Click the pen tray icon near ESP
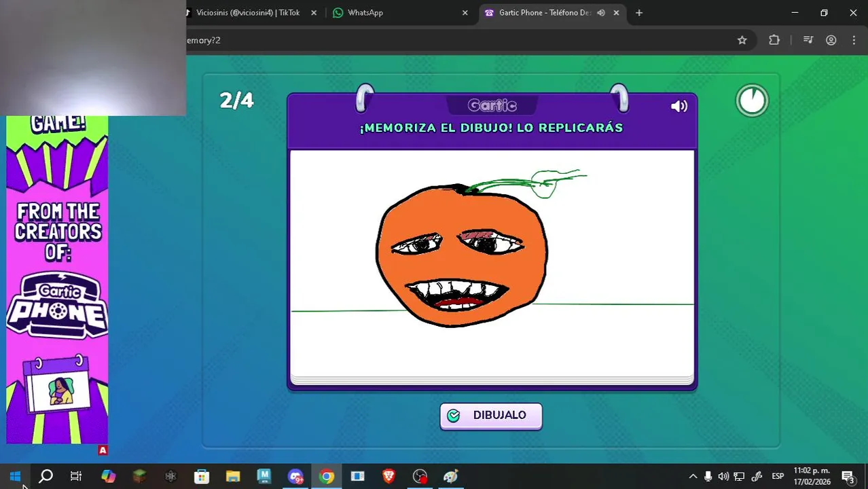The height and width of the screenshot is (489, 868). pos(757,476)
